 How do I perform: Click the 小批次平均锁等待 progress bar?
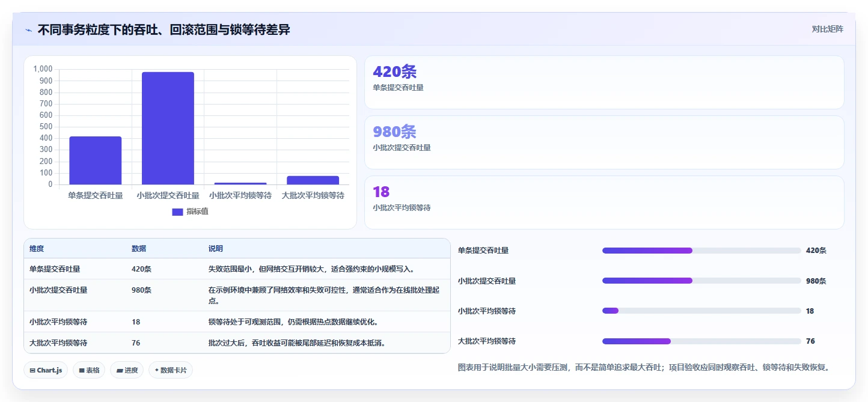point(701,311)
